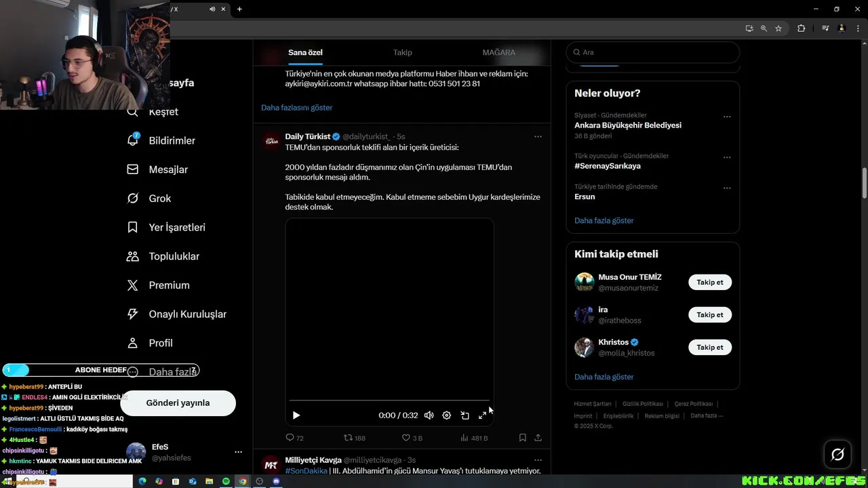Open more options on Daily Türkist post
The height and width of the screenshot is (488, 868).
538,136
